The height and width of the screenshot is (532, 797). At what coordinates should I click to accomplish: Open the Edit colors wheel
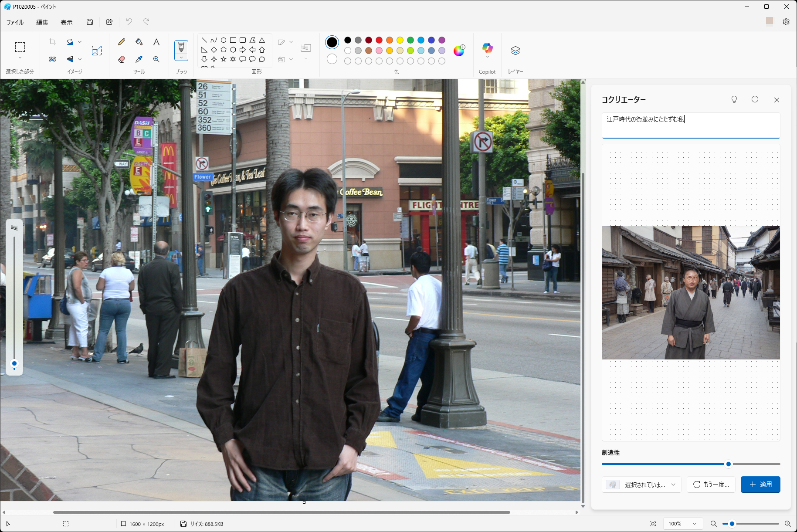(459, 51)
